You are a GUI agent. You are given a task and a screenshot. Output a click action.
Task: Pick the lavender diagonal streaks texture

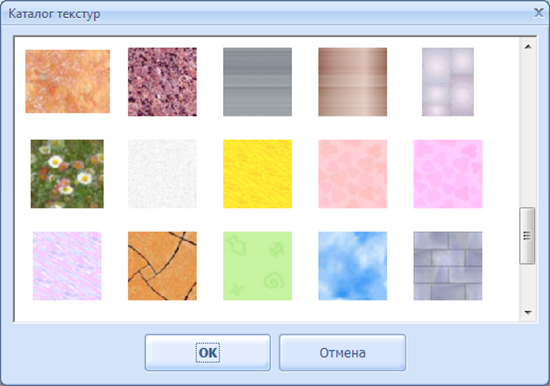pyautogui.click(x=67, y=266)
